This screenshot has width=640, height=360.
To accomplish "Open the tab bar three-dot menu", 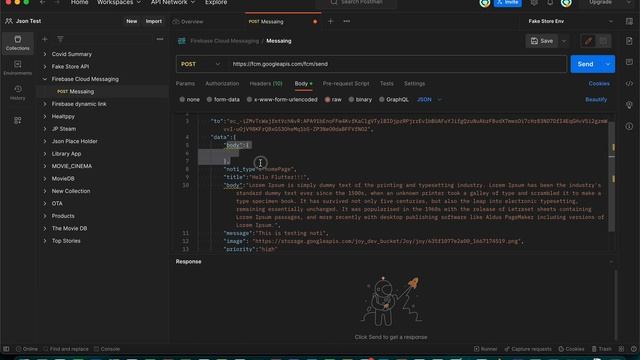I will click(x=347, y=21).
